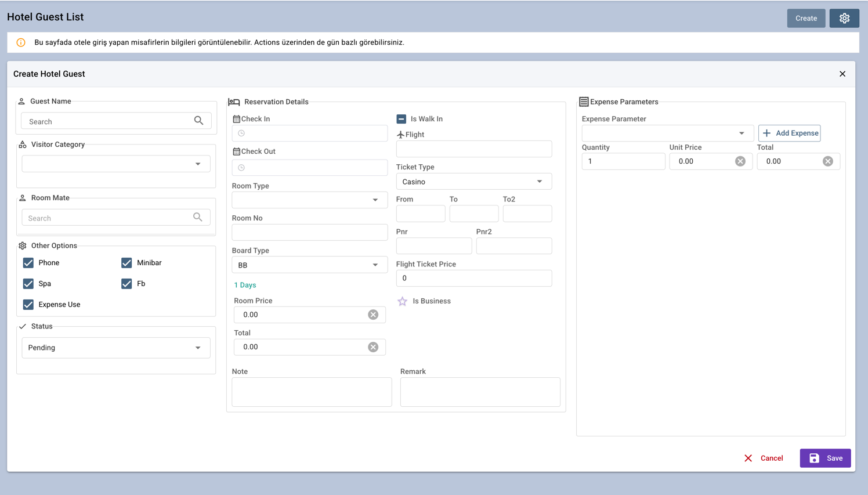
Task: Toggle the Phone checkbox
Action: (x=28, y=263)
